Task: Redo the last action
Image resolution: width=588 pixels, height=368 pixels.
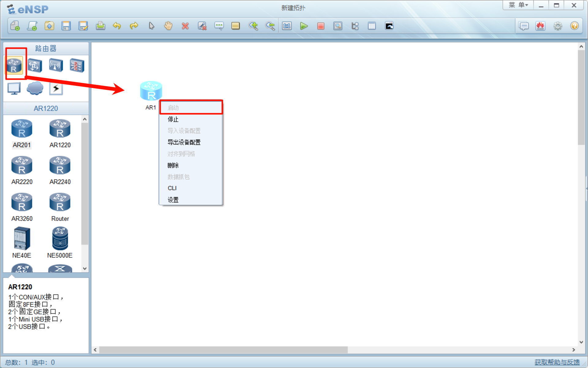Action: (134, 26)
